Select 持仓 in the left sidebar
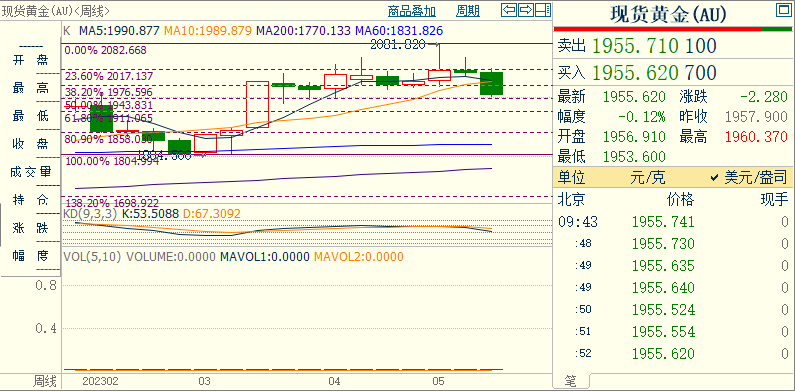Screen dimensions: 795x392 pos(30,200)
